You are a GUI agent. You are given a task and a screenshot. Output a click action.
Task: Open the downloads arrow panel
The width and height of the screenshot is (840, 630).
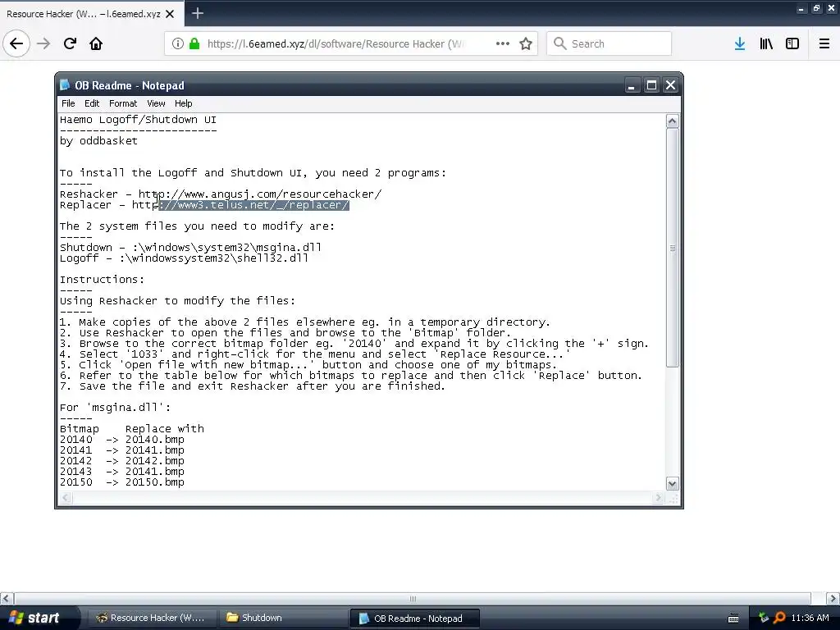tap(740, 43)
